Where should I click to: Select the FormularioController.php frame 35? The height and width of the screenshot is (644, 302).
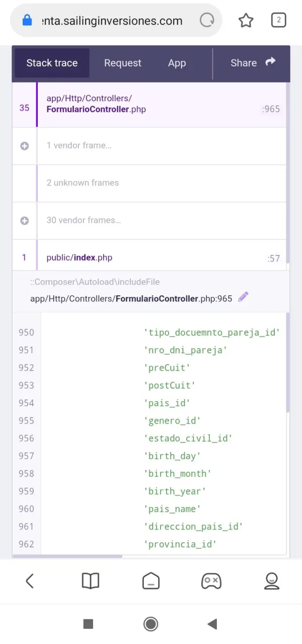pos(151,104)
